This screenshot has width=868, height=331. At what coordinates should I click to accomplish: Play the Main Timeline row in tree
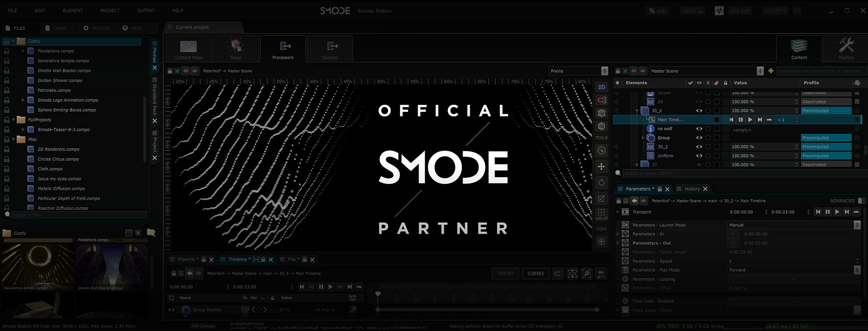pos(750,120)
